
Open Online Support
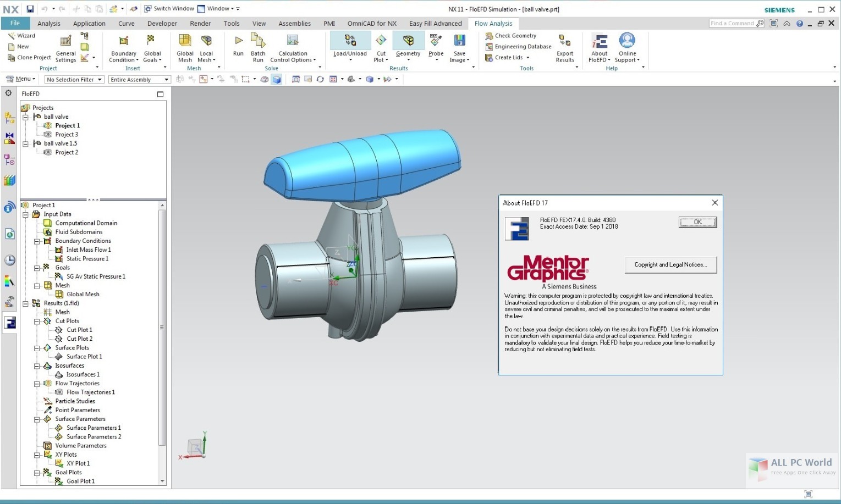(x=627, y=49)
